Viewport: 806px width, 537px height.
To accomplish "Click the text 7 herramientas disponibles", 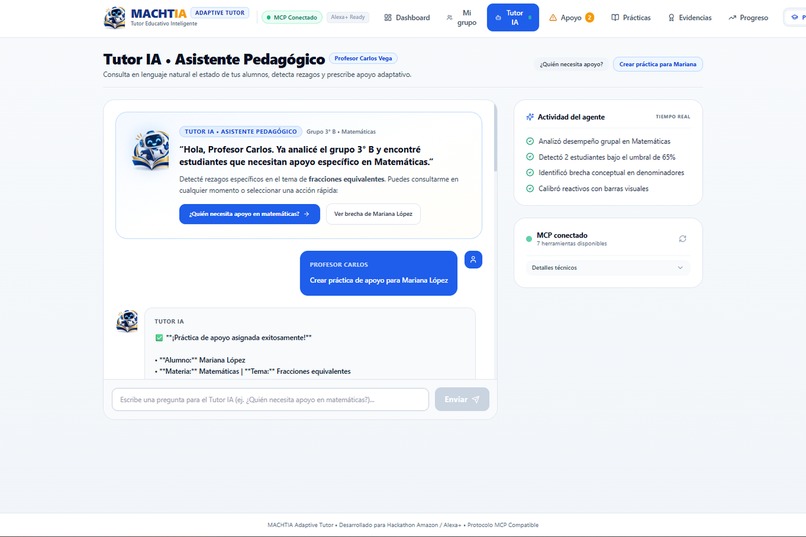I will coord(572,244).
